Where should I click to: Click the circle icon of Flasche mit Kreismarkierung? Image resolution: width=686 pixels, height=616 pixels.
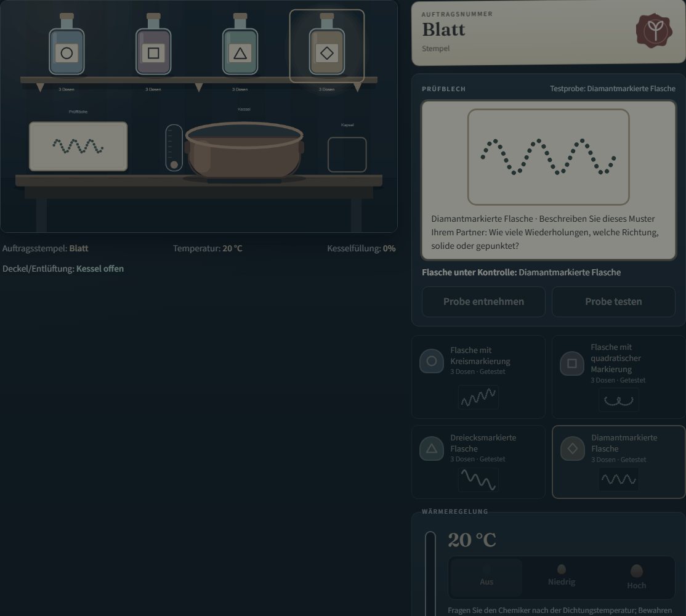(x=432, y=361)
